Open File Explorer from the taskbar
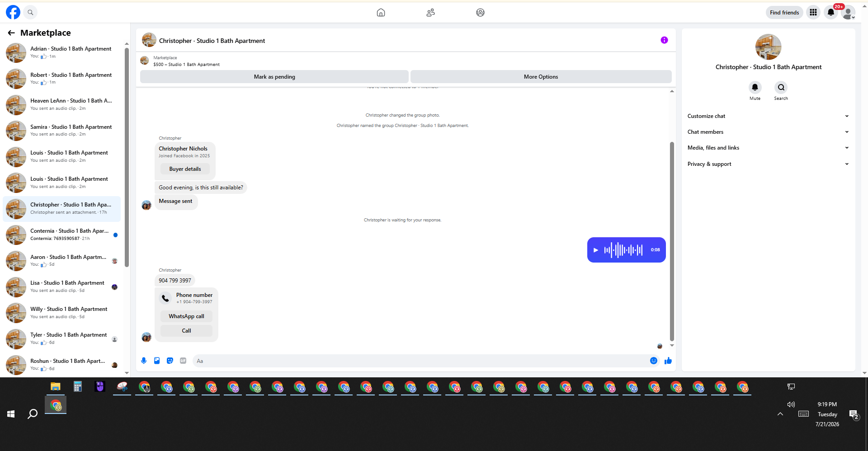This screenshot has height=451, width=868. [x=56, y=387]
